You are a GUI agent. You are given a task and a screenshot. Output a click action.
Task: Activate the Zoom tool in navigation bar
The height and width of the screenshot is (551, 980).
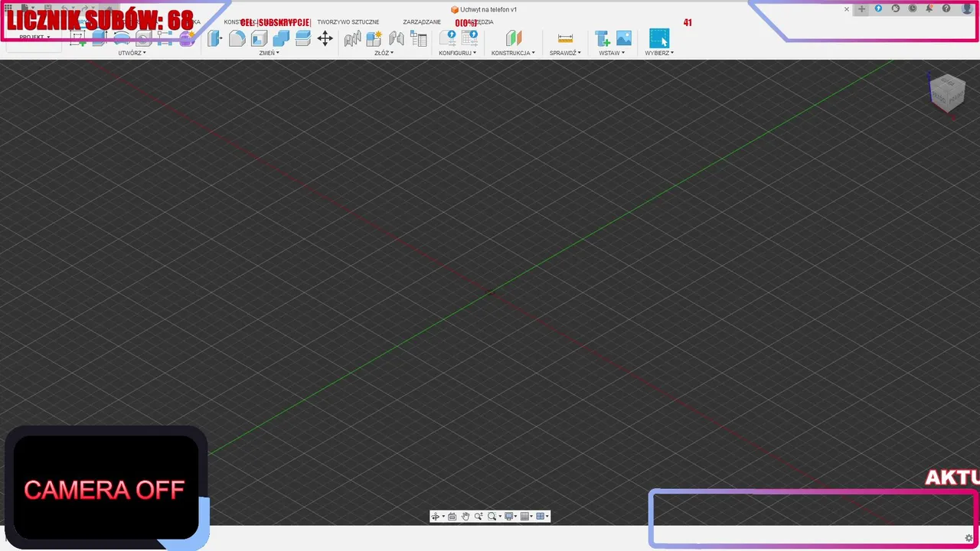(479, 517)
